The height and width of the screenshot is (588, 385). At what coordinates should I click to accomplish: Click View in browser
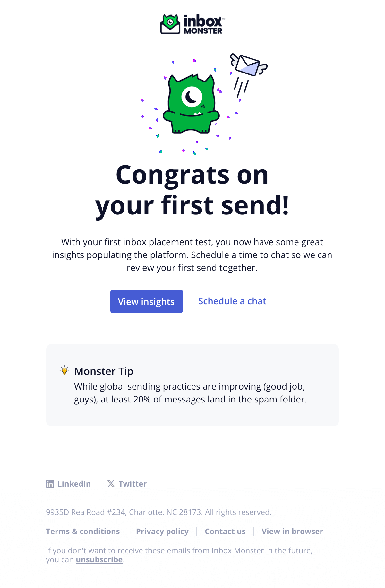[x=292, y=531]
